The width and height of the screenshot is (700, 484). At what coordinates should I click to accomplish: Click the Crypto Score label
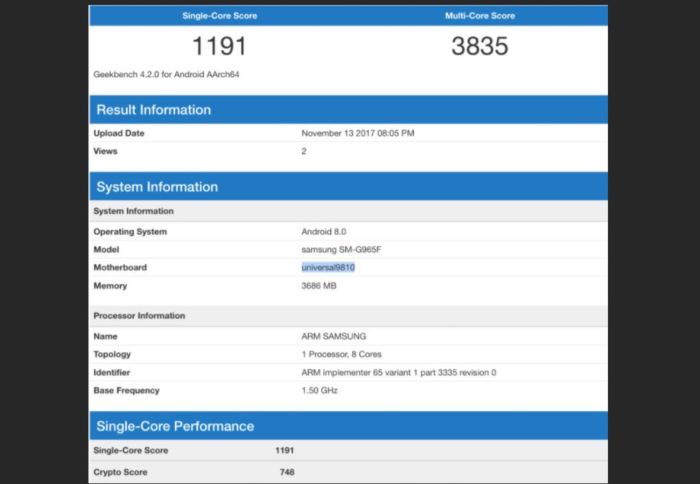tap(120, 472)
